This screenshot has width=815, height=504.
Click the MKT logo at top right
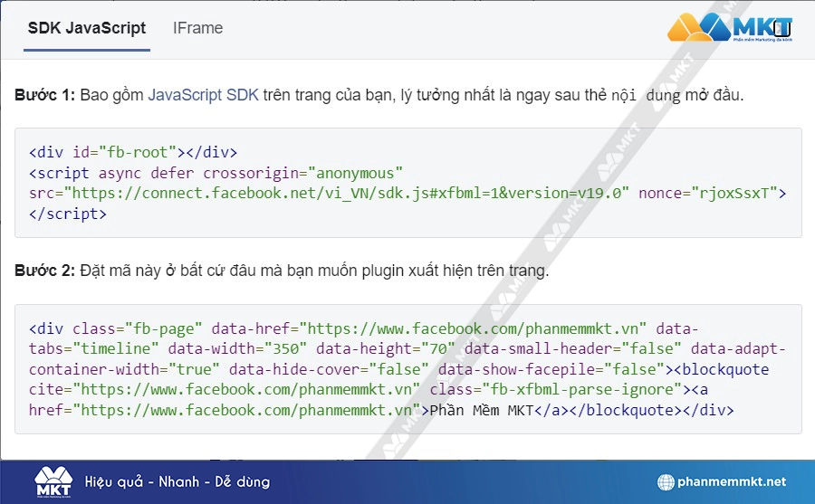pyautogui.click(x=730, y=27)
